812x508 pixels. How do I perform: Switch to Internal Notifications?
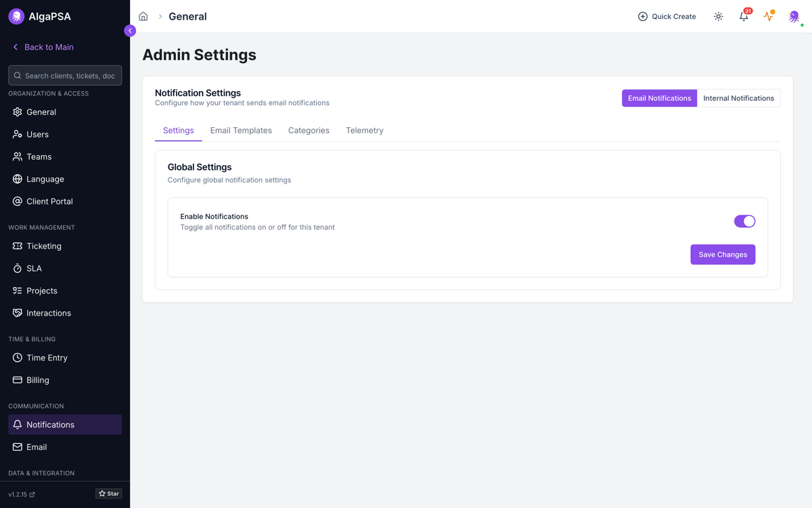[x=738, y=98]
